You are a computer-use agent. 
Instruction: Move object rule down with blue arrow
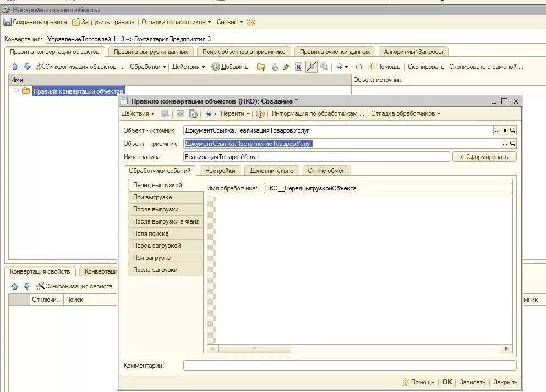27,67
